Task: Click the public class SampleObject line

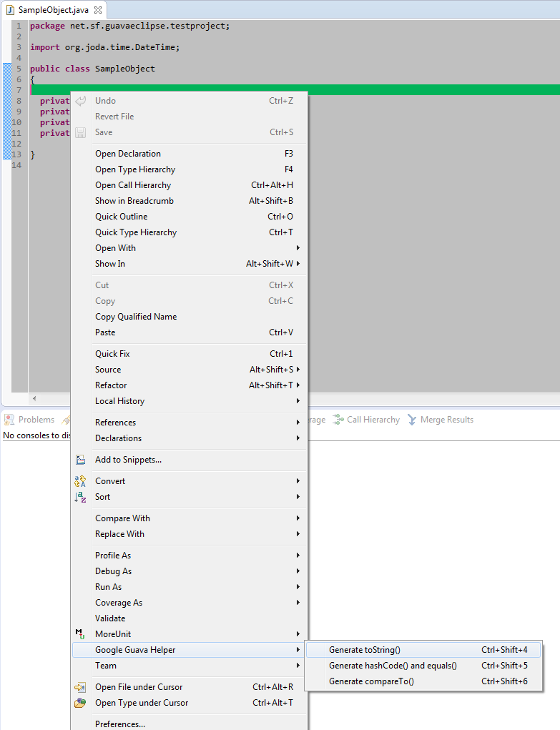Action: click(93, 69)
